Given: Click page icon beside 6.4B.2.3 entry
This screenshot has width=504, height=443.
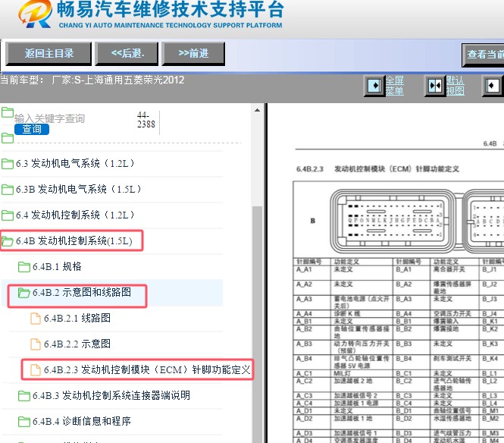Looking at the screenshot, I should point(36,370).
